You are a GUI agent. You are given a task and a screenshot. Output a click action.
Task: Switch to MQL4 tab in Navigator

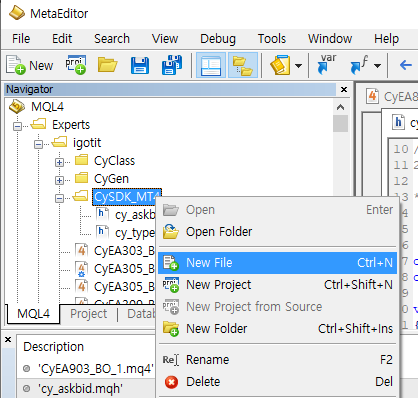point(33,314)
